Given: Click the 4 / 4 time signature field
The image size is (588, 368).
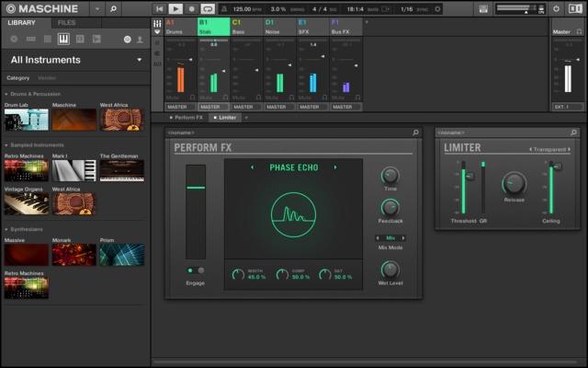Looking at the screenshot, I should (x=320, y=9).
